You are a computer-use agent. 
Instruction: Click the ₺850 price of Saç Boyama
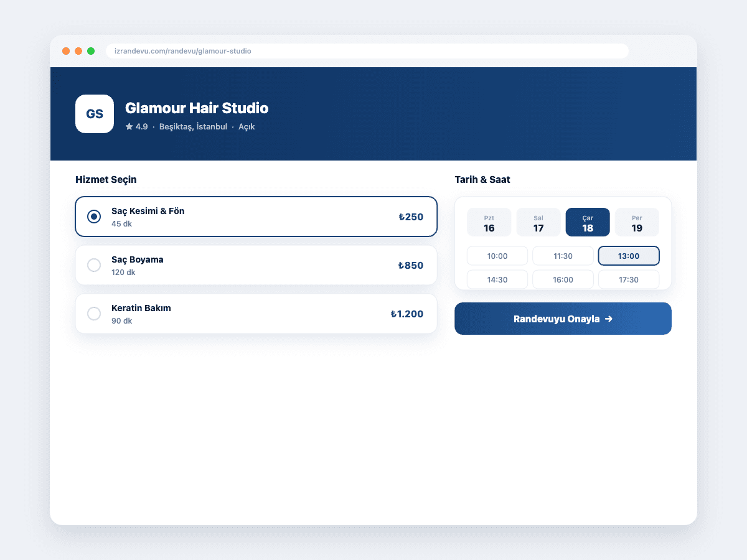[411, 266]
